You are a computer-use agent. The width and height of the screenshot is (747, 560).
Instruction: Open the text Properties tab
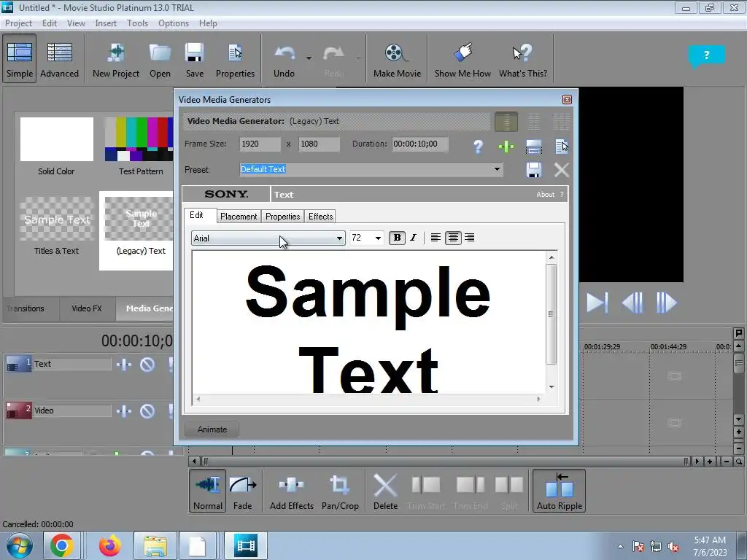coord(282,216)
